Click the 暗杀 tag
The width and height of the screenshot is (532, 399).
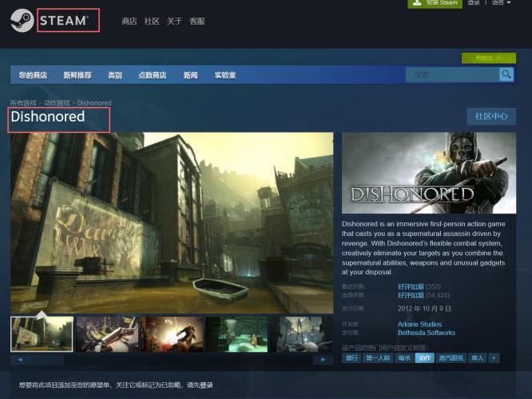pyautogui.click(x=404, y=358)
